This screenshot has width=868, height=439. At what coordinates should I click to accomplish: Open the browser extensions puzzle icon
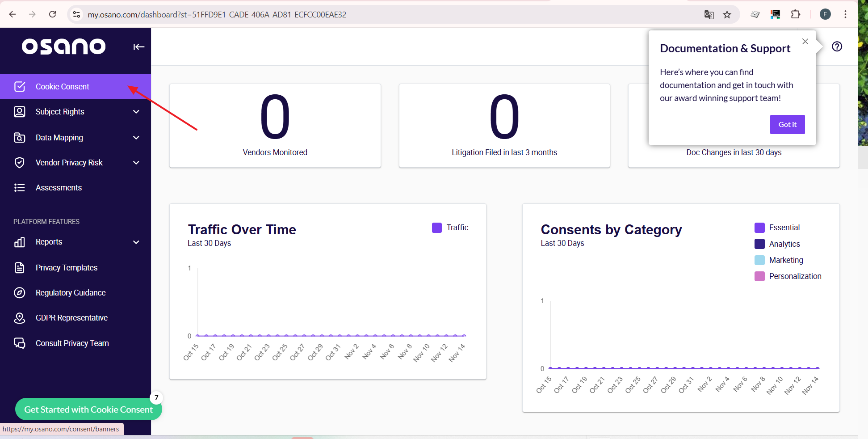pos(796,14)
